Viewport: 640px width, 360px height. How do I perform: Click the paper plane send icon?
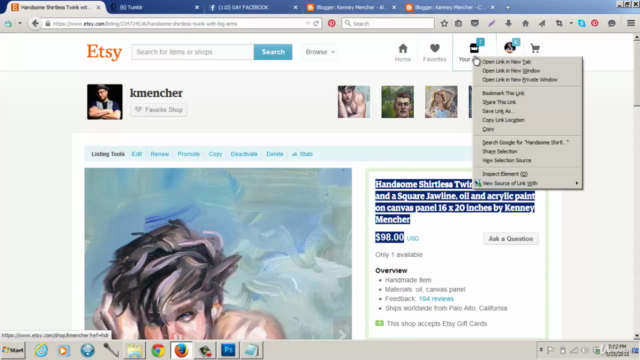pyautogui.click(x=542, y=24)
